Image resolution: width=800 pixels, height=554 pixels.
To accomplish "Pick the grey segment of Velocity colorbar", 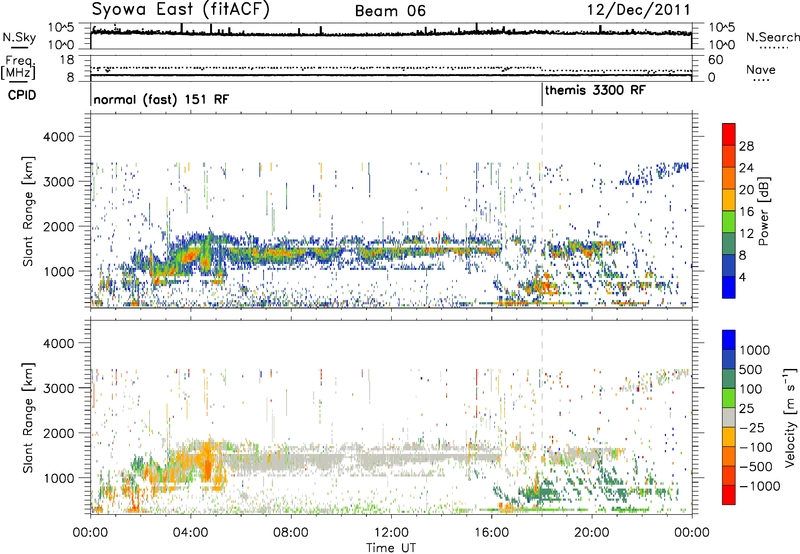I will point(729,418).
